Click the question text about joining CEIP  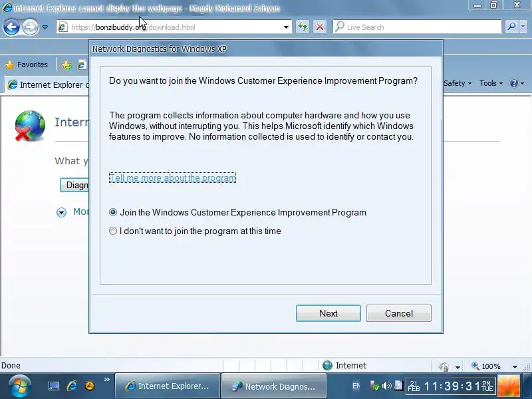[x=263, y=80]
